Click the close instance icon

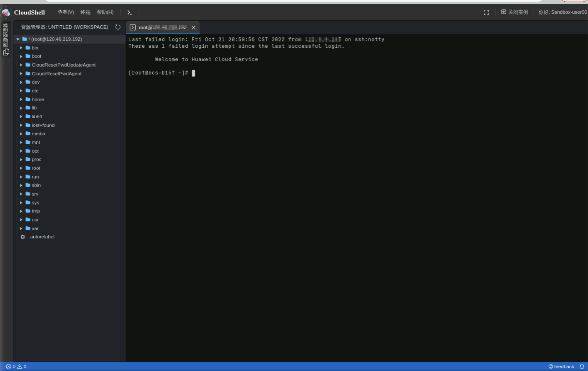click(x=504, y=12)
